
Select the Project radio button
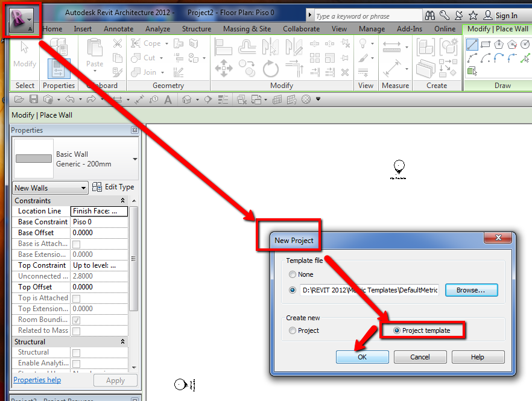(x=292, y=330)
